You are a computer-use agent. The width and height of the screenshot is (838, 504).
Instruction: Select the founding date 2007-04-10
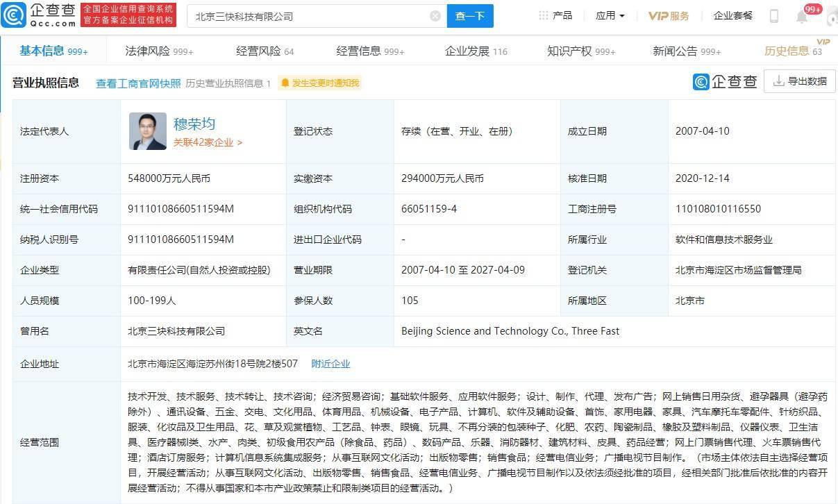703,131
